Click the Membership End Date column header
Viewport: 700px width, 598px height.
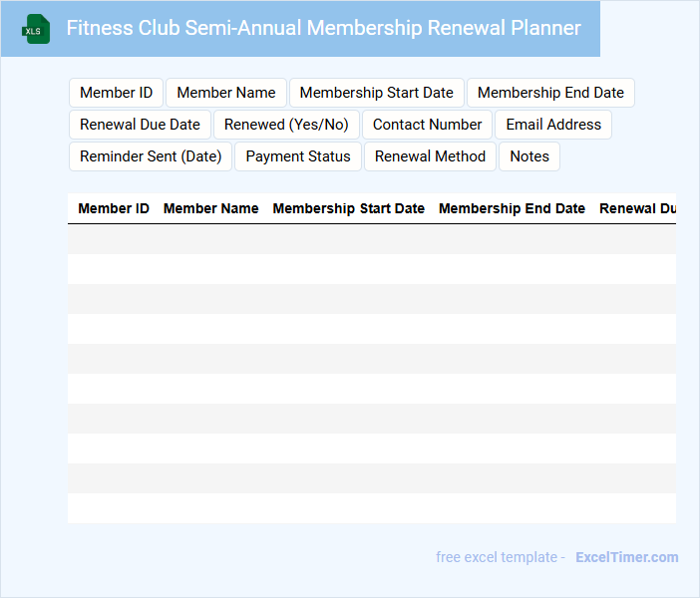[512, 208]
